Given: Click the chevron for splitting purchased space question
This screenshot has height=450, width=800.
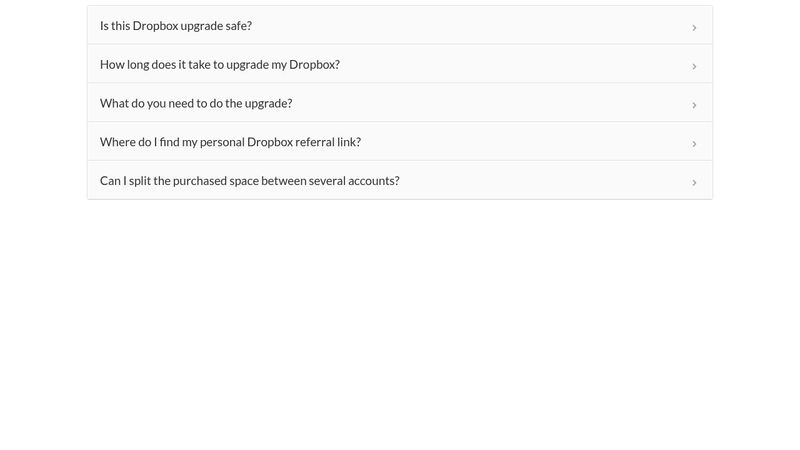Looking at the screenshot, I should 694,183.
